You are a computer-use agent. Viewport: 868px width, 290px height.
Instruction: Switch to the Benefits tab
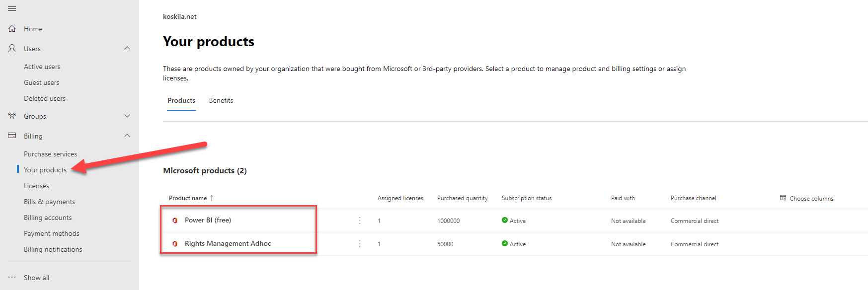[221, 100]
